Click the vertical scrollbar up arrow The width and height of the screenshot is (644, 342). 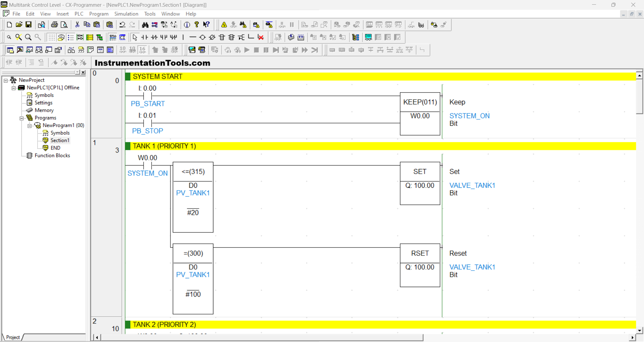640,76
